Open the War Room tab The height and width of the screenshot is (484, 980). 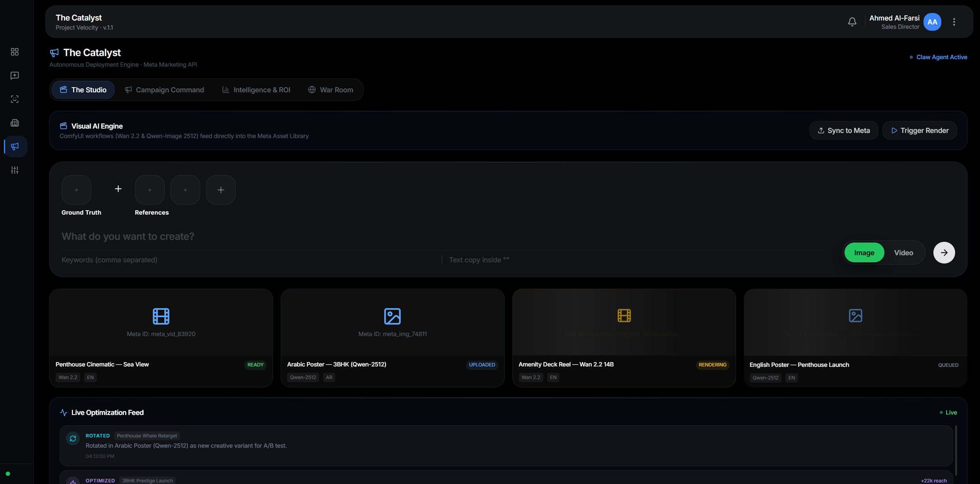pyautogui.click(x=331, y=90)
